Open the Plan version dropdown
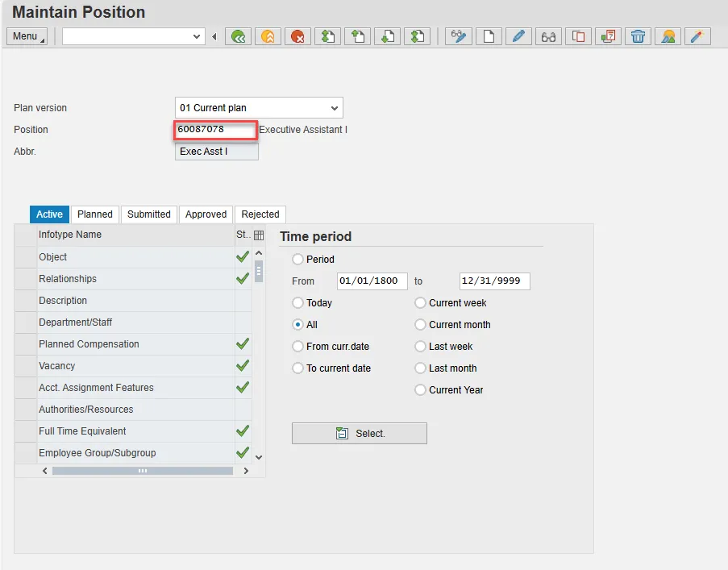Screen dimensions: 728x570 [x=335, y=108]
